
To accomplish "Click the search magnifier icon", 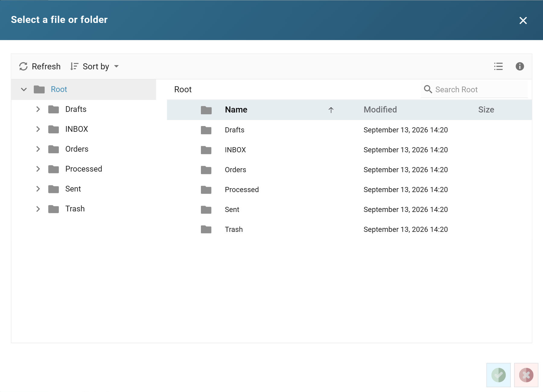I will pos(428,89).
